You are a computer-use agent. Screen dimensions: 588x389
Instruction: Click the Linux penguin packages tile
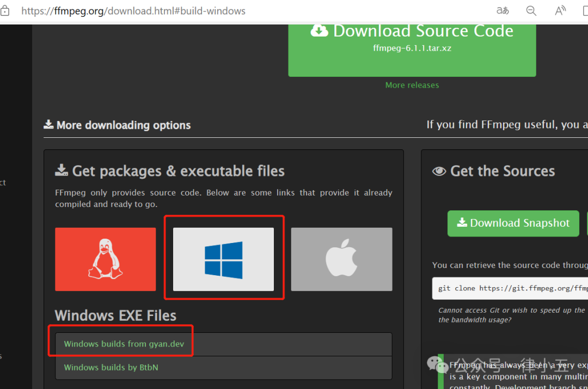click(106, 259)
